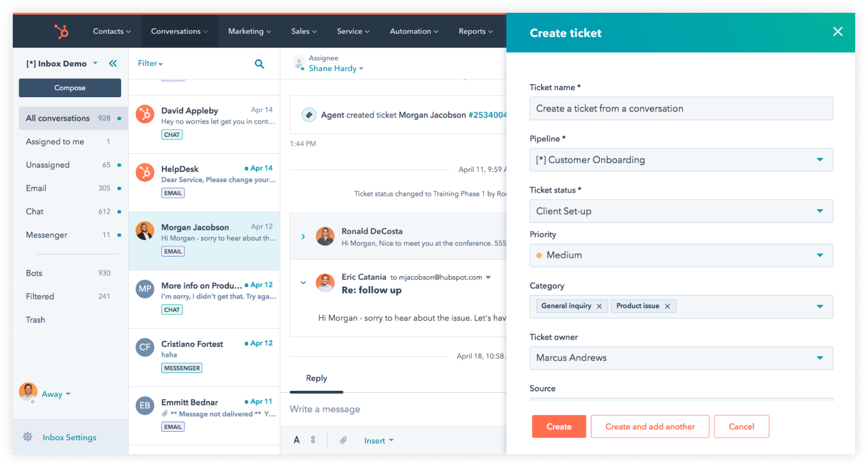The width and height of the screenshot is (868, 467).
Task: Open the Filter dropdown above the conversation list
Action: [150, 63]
